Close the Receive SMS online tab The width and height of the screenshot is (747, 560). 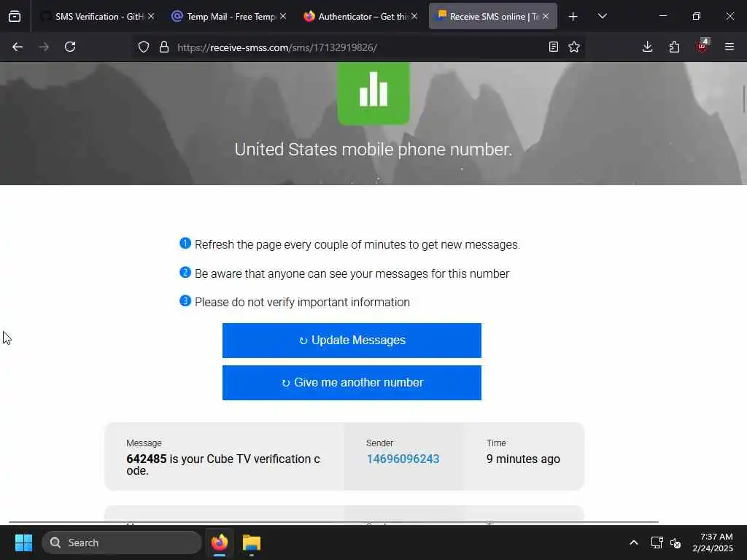546,17
